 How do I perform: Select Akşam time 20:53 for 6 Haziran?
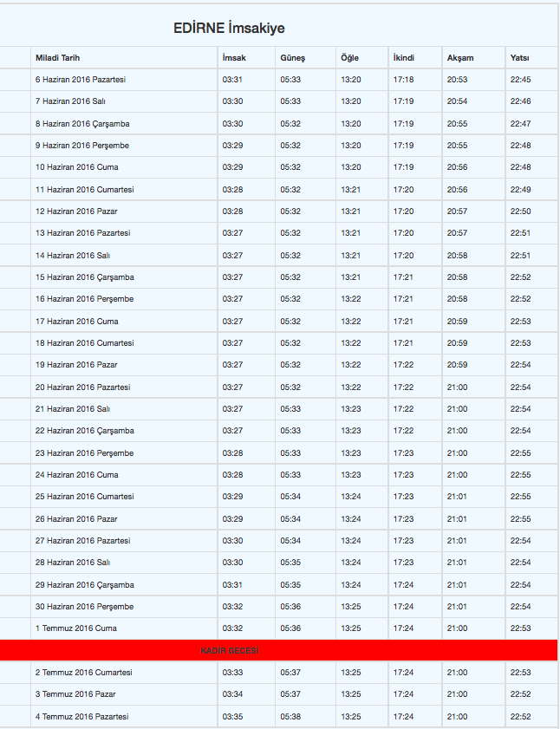457,80
